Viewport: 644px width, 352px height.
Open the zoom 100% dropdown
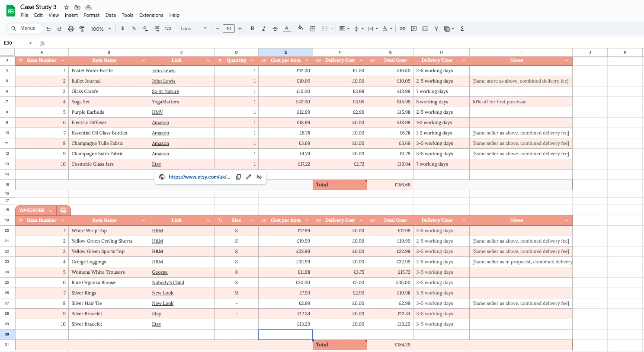click(x=101, y=29)
